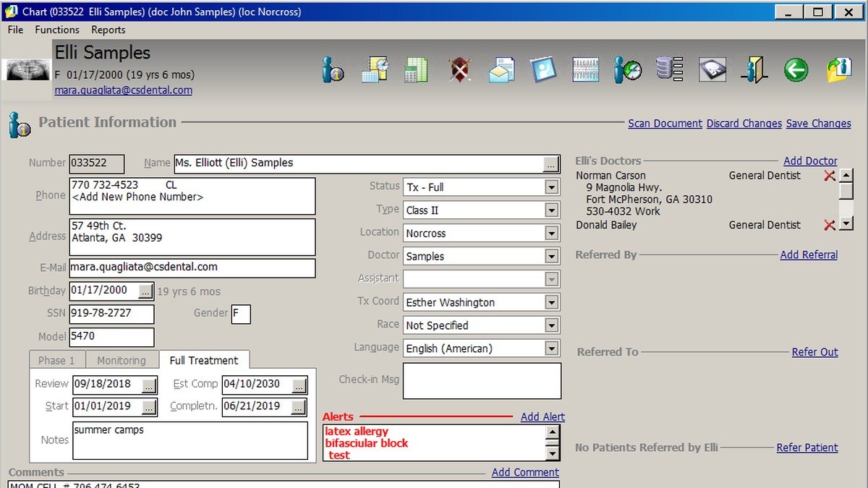Open the database stack list icon
The height and width of the screenshot is (488, 868).
(x=669, y=70)
